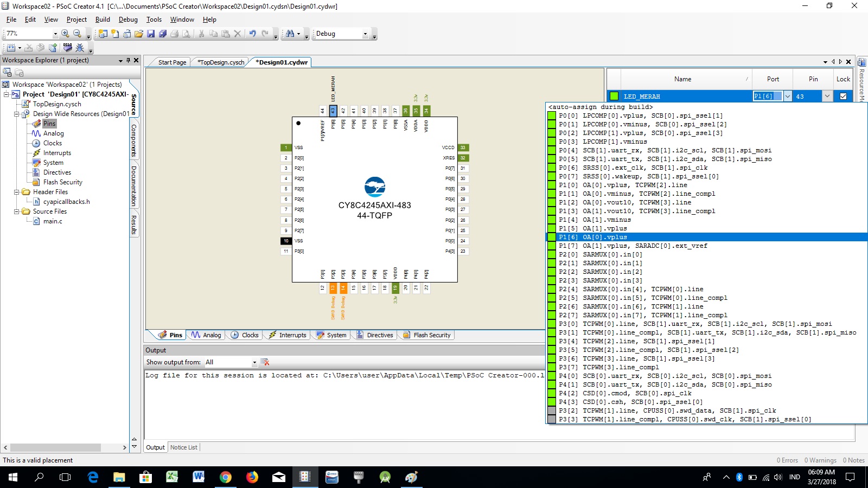
Task: Select P0[0] LPCOMP[0].vplus port entry
Action: click(706, 115)
